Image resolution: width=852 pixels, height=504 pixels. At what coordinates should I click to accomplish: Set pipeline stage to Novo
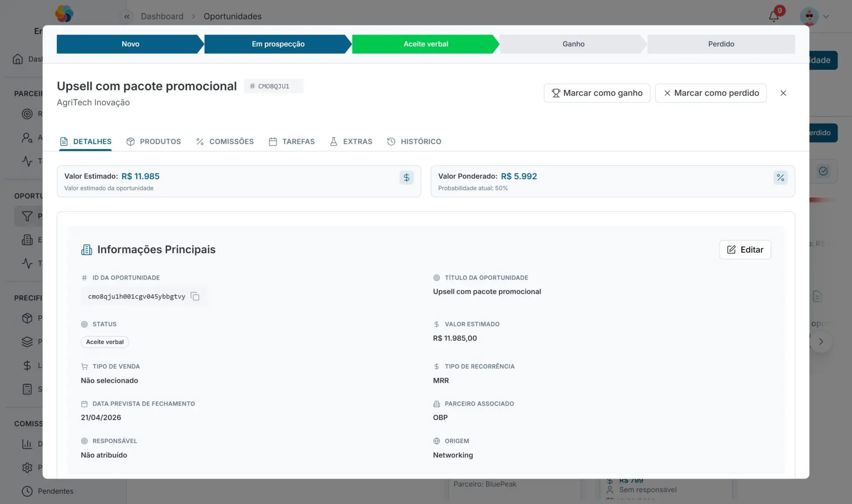click(x=130, y=44)
